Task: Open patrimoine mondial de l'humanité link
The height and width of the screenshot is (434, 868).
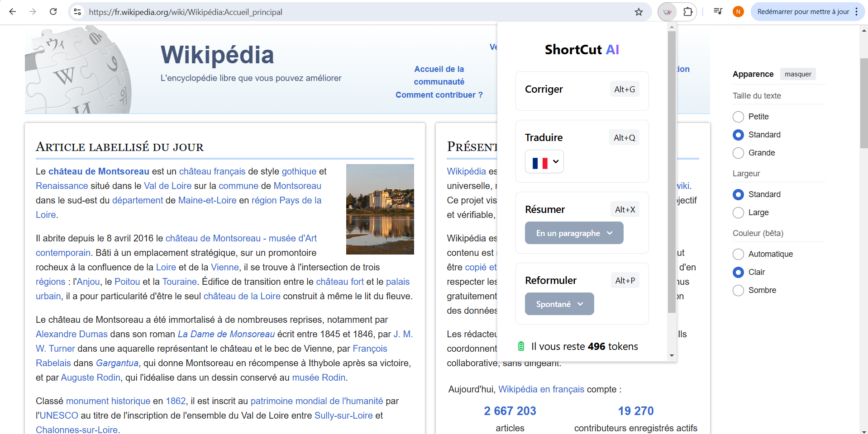Action: [317, 401]
